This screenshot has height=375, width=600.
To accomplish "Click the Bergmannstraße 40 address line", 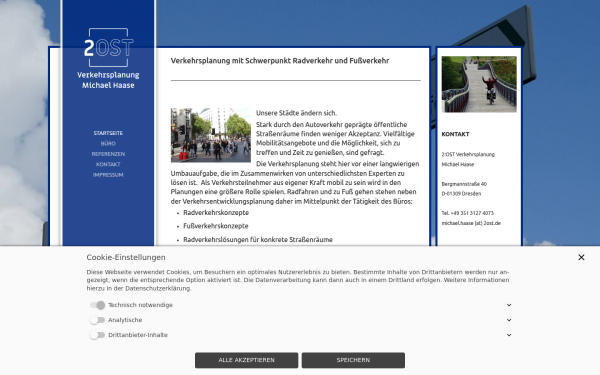I will (x=464, y=184).
